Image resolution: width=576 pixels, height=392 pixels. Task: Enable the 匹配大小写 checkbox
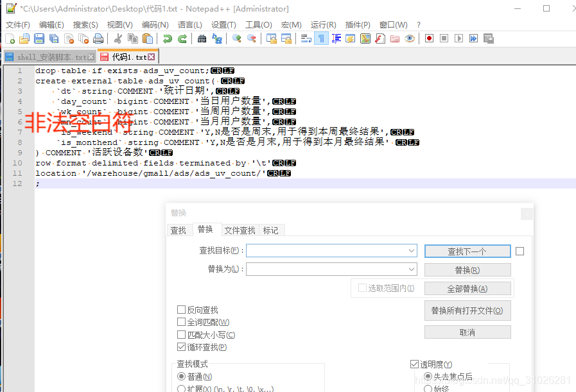point(182,334)
